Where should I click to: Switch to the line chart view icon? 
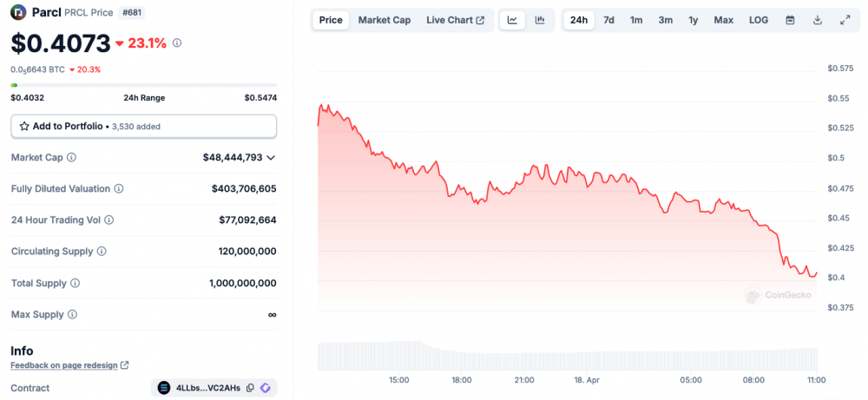point(513,21)
